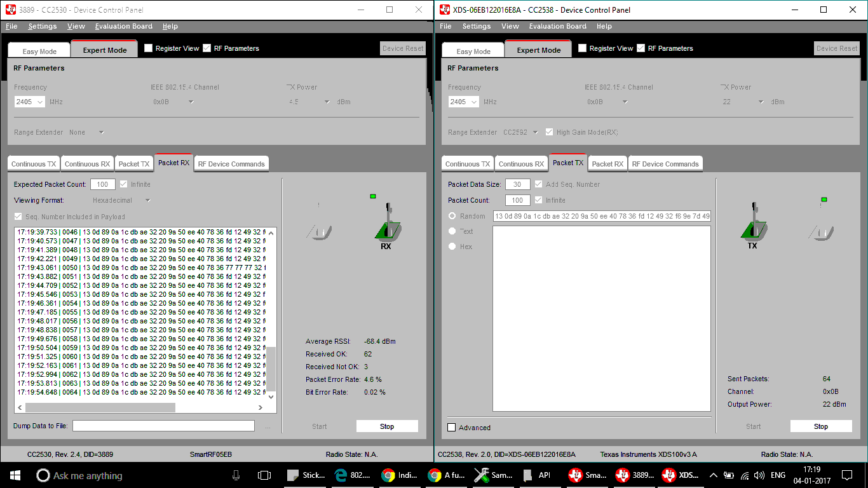
Task: Switch to the XDS... taskbar window
Action: 681,475
